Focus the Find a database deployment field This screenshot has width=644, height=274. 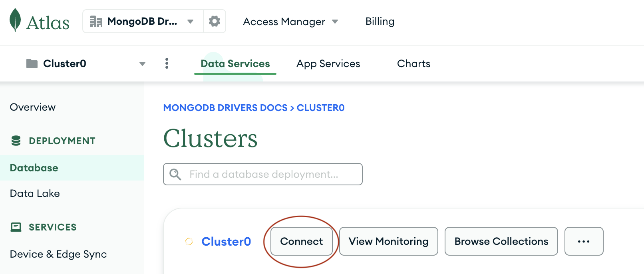(x=263, y=174)
